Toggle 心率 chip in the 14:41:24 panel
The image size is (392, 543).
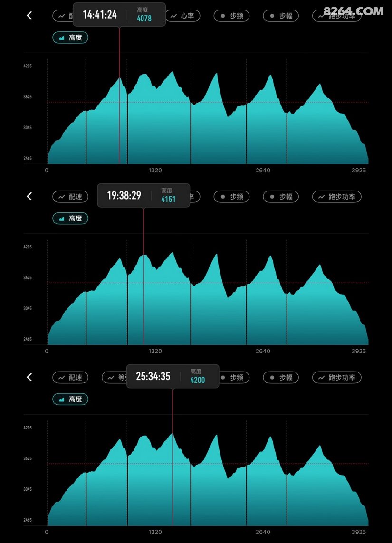[182, 16]
